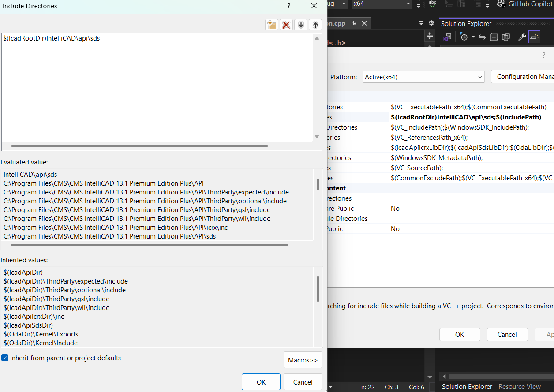Sync with Active Document in Solution Explorer
Viewport: 554px width, 392px height.
click(x=482, y=37)
